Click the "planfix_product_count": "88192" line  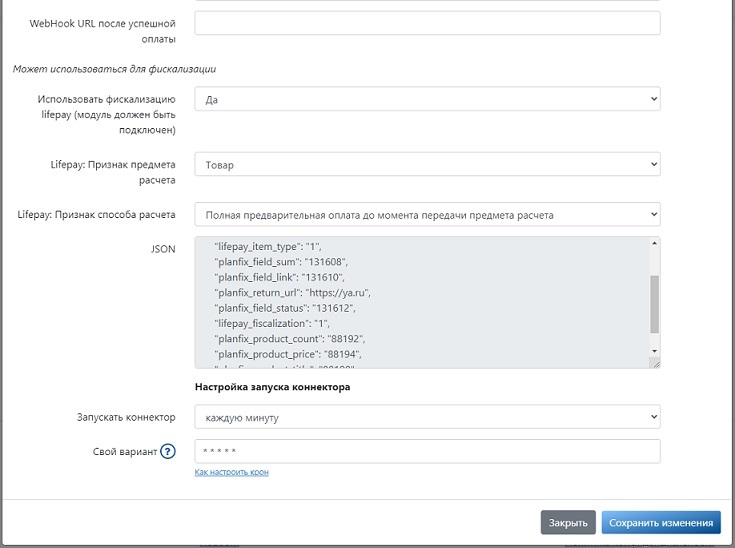[x=290, y=339]
